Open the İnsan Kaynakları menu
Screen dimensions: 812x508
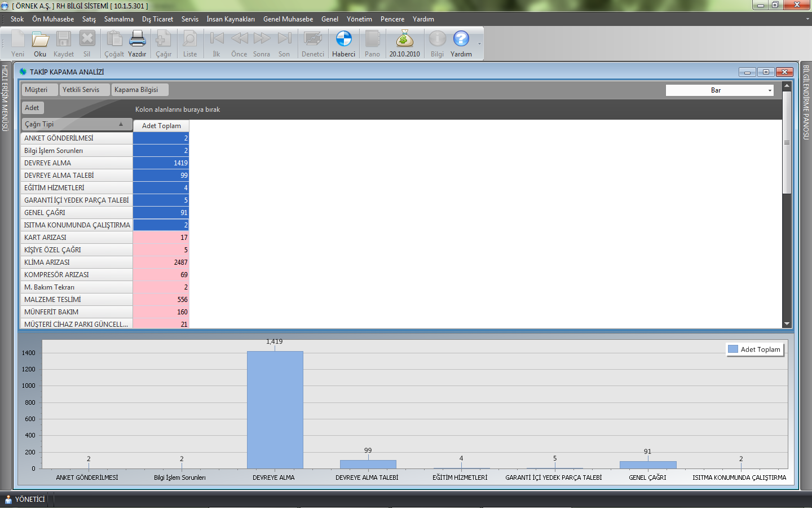[x=230, y=19]
